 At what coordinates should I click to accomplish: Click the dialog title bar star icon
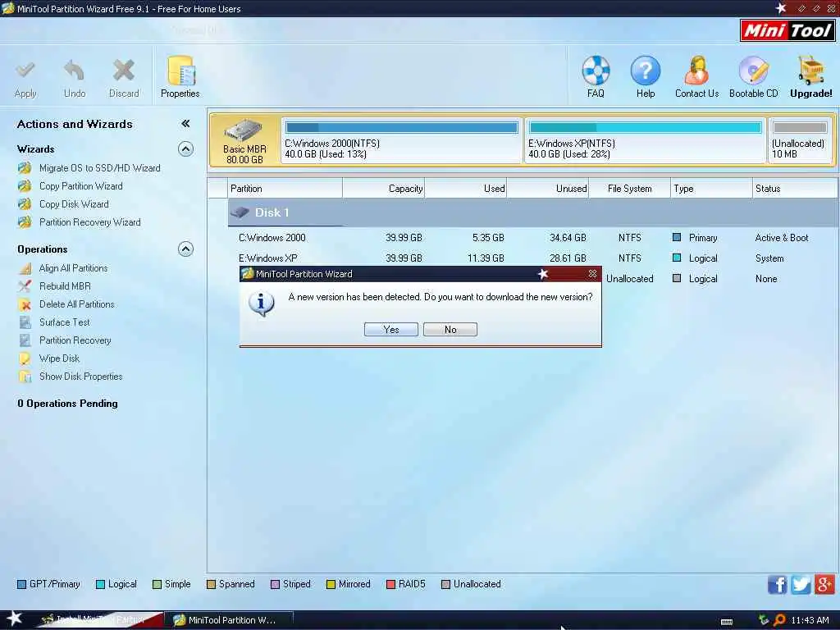pos(543,274)
